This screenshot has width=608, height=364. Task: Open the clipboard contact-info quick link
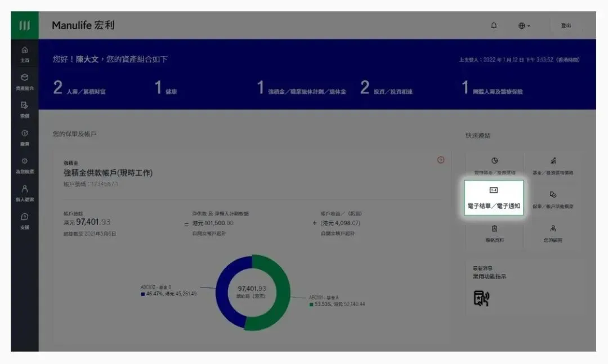494,233
